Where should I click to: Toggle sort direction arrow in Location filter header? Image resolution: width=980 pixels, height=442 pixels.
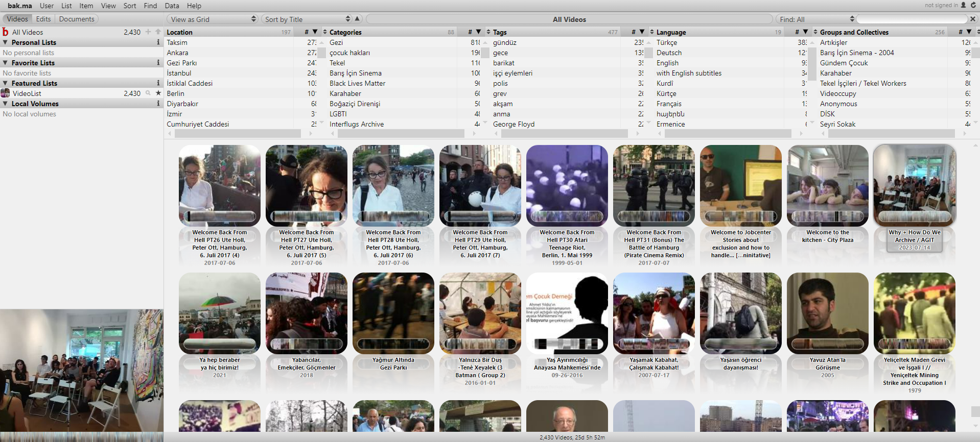[315, 32]
